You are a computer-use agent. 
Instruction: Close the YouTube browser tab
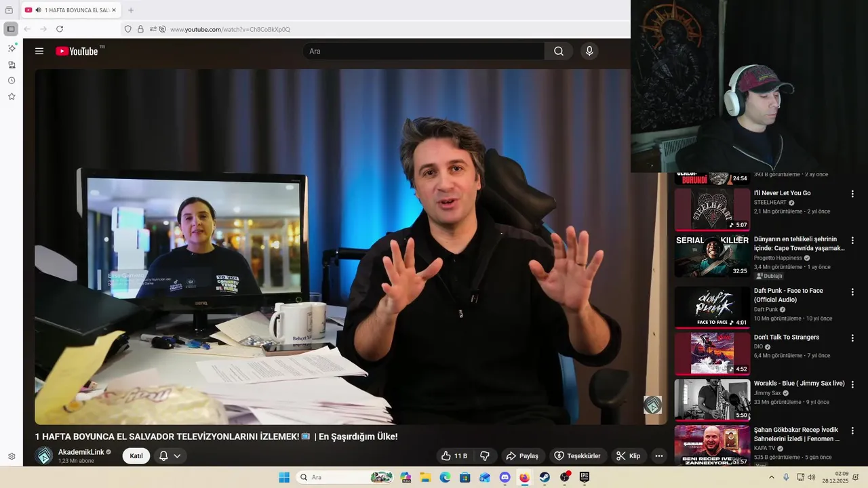113,10
